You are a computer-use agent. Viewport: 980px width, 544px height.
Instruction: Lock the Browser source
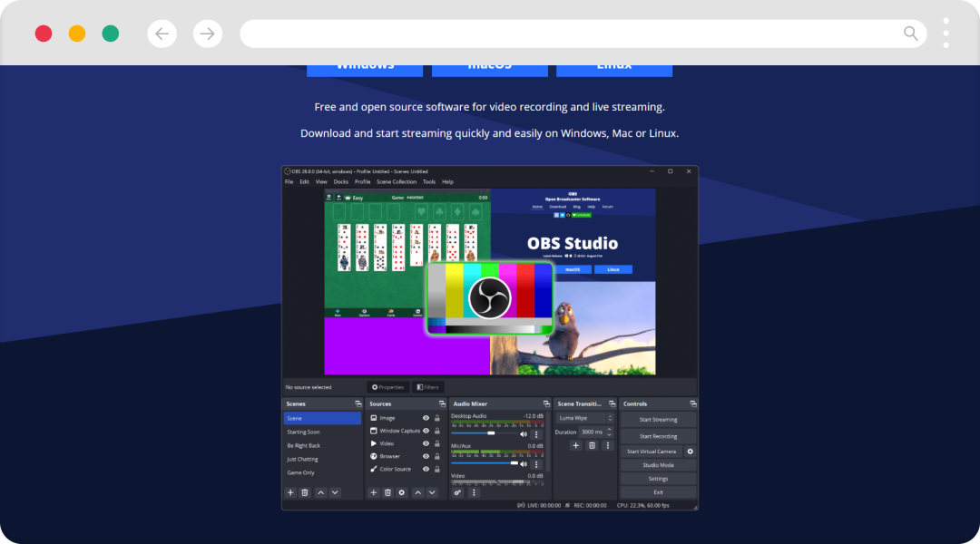437,457
